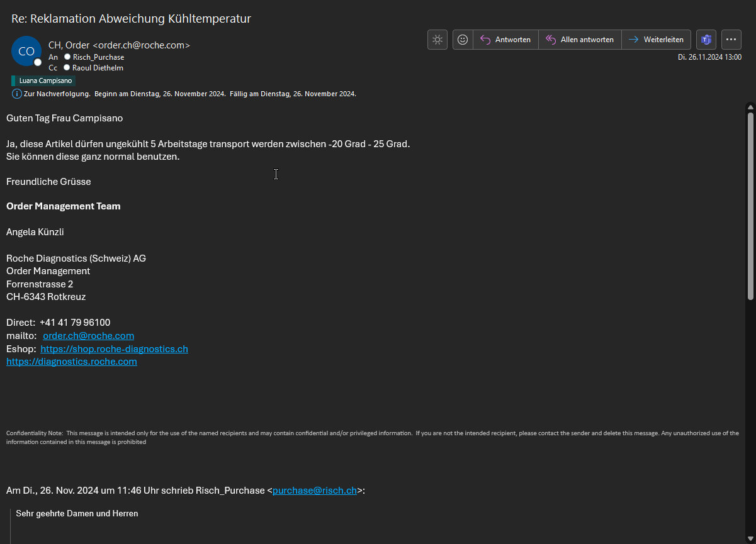Open the shop.roche-diagnostics.ch Eshop link
The image size is (756, 544).
114,349
